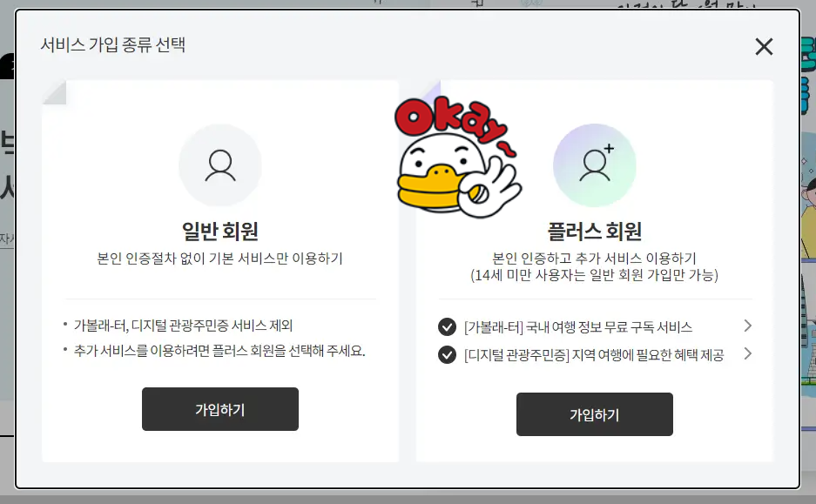Viewport: 816px width, 504px height.
Task: Click 가입하기 under 플러스 회원
Action: pos(594,414)
